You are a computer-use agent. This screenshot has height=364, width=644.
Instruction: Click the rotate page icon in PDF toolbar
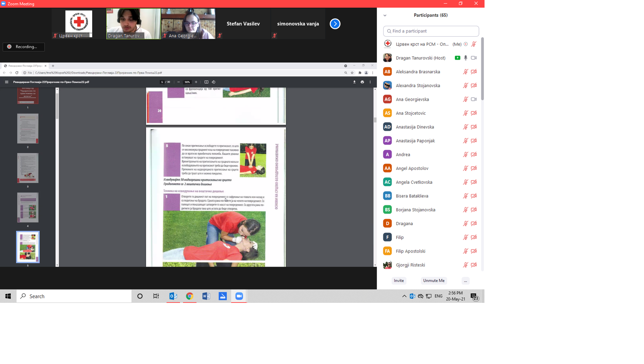(x=214, y=82)
